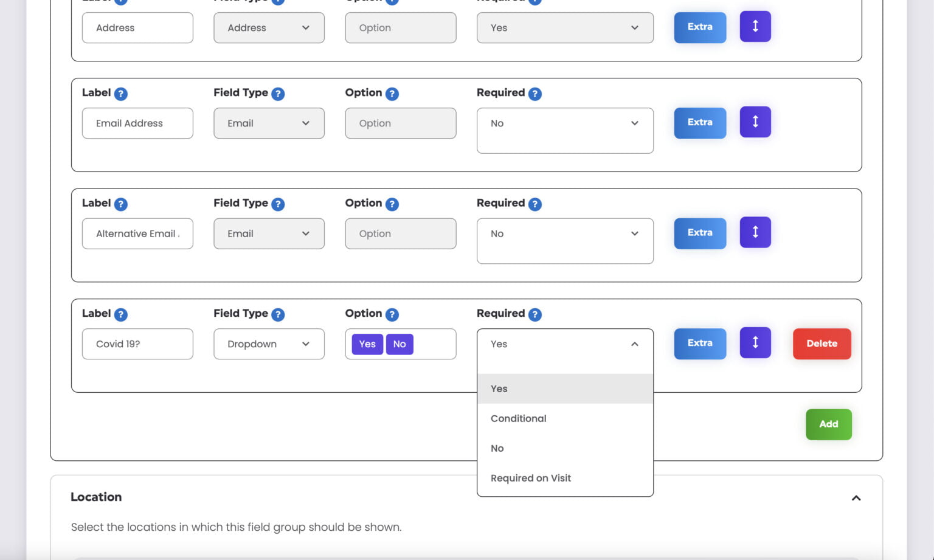Click the Label help icon in Covid 19? row
Image resolution: width=934 pixels, height=560 pixels.
coord(121,314)
